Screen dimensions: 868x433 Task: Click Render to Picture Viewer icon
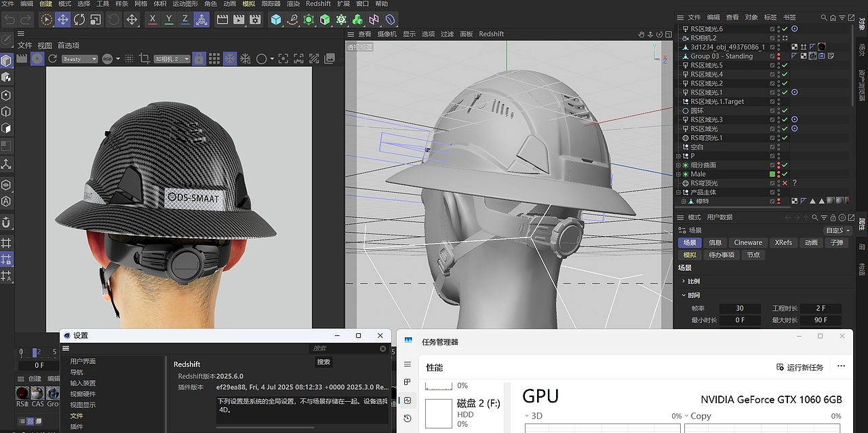[x=239, y=20]
